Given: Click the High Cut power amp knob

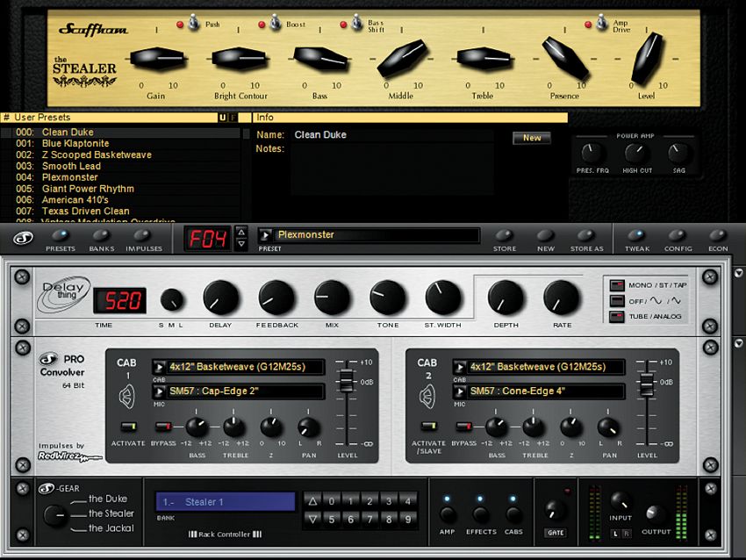Looking at the screenshot, I should point(635,153).
